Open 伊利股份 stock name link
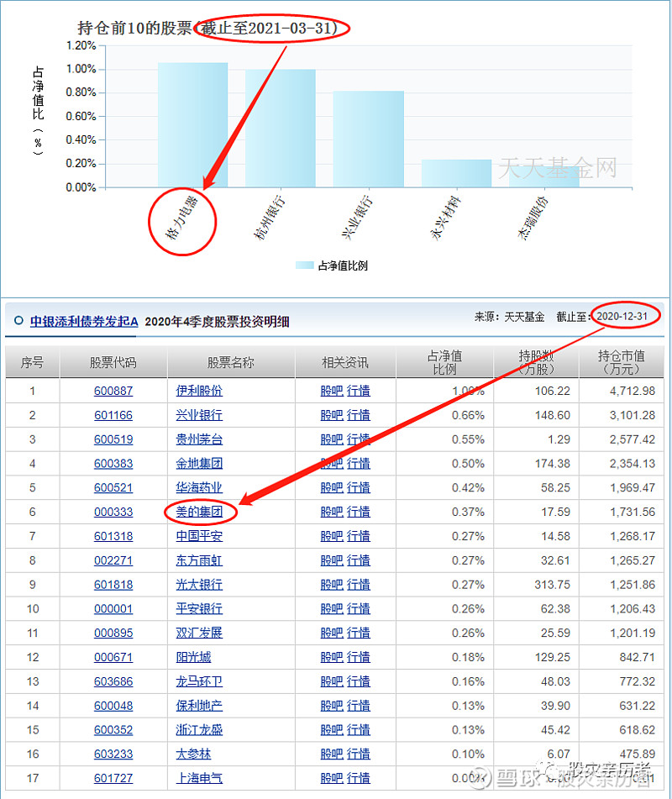This screenshot has height=799, width=672. pyautogui.click(x=199, y=391)
